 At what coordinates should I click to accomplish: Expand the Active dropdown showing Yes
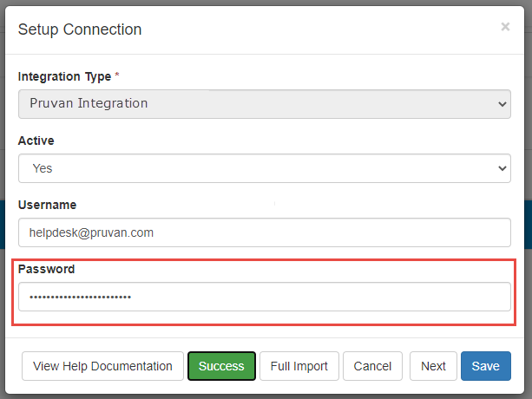264,168
